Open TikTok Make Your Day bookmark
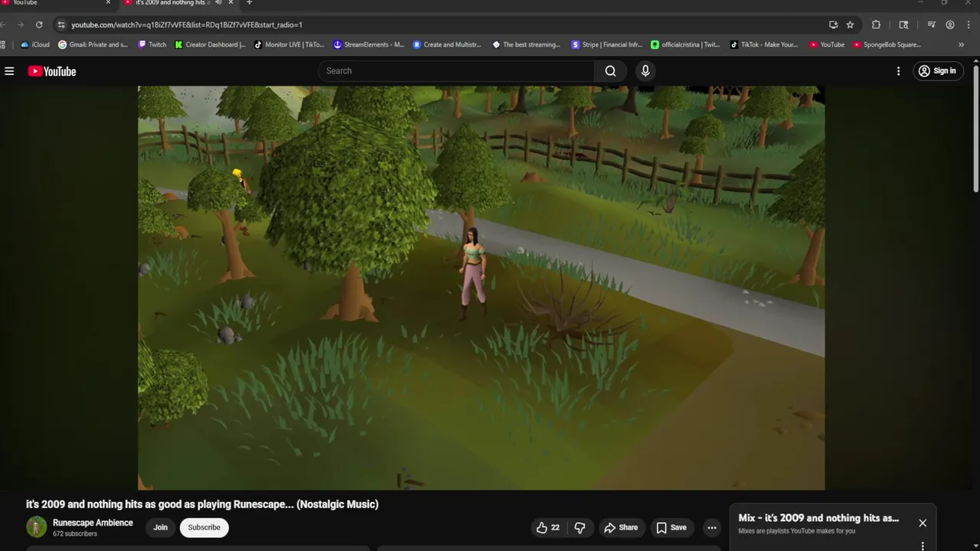 pos(764,44)
